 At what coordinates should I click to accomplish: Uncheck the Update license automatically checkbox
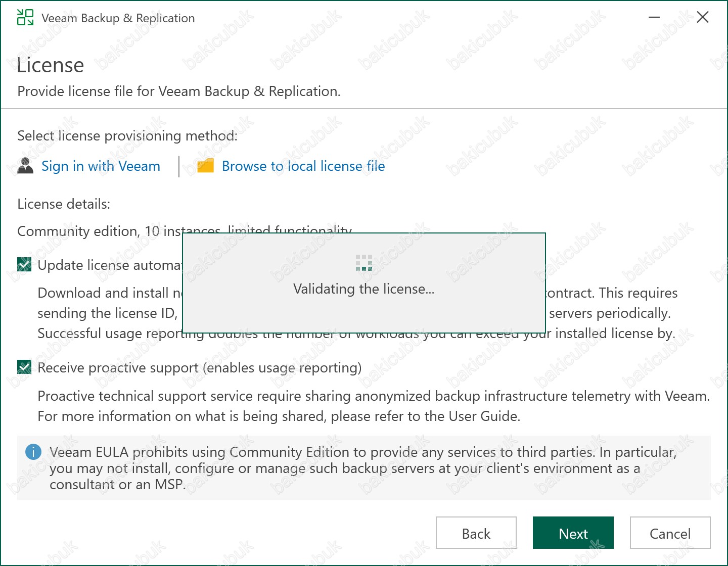[24, 264]
